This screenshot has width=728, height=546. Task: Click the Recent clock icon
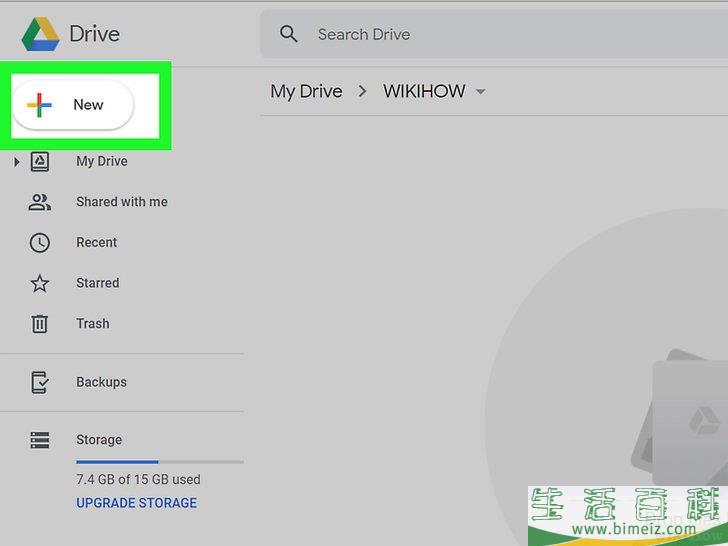click(40, 243)
